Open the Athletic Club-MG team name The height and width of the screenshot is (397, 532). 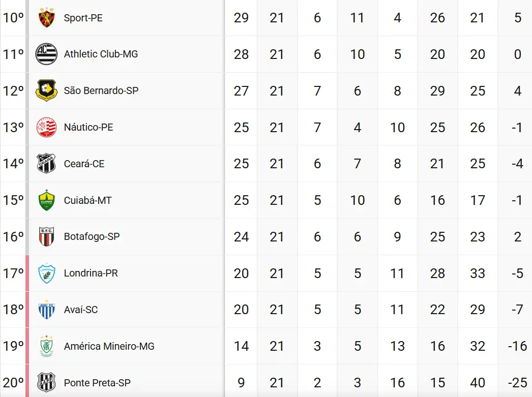point(101,54)
